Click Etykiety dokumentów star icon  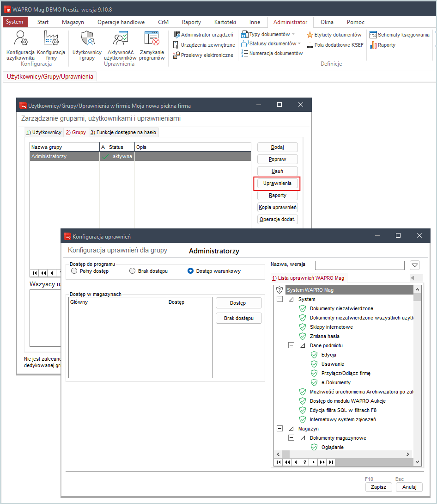[x=310, y=35]
